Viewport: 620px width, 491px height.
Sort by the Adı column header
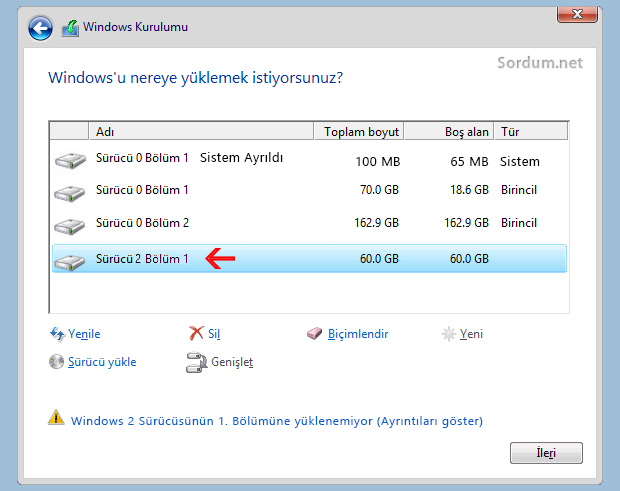(201, 131)
